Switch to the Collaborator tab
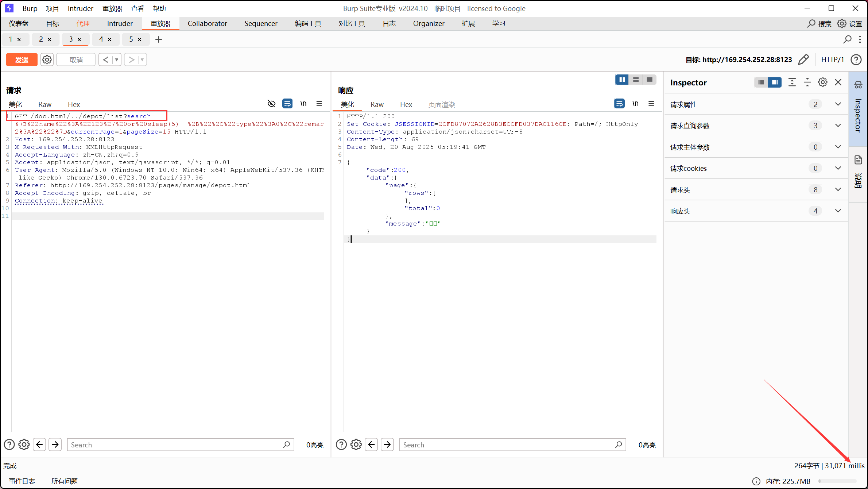The image size is (868, 489). click(207, 24)
